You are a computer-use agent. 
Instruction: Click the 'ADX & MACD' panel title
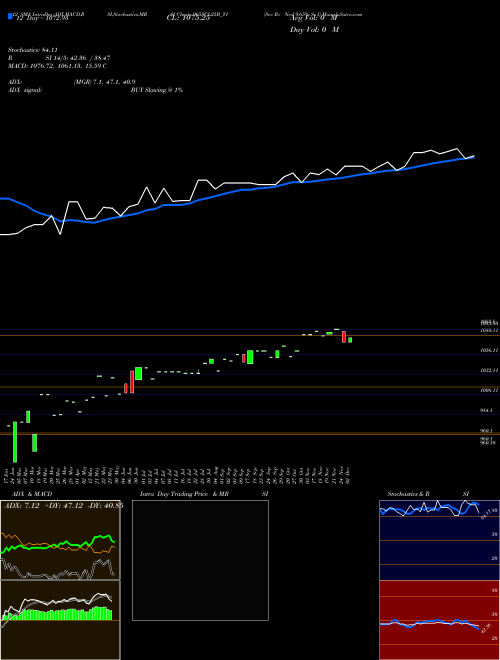click(x=32, y=494)
